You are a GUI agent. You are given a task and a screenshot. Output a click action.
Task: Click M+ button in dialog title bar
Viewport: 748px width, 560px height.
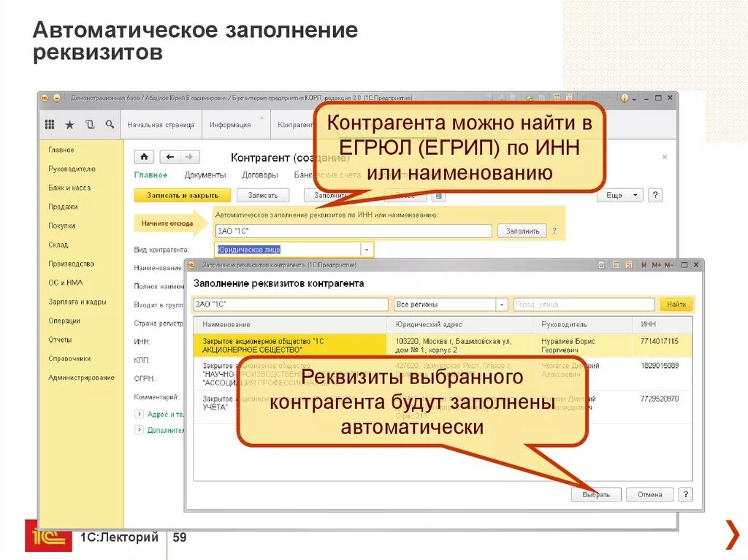tap(657, 265)
